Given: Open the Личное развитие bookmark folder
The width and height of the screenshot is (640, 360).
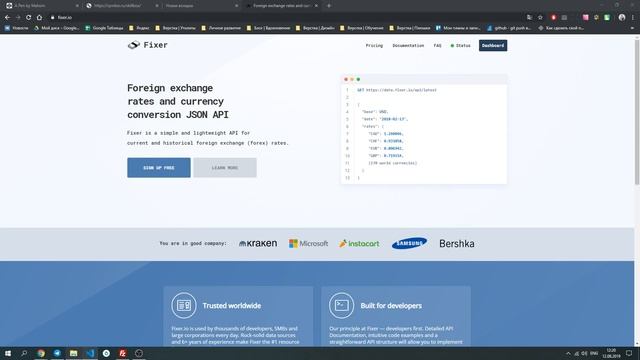Looking at the screenshot, I should click(221, 28).
